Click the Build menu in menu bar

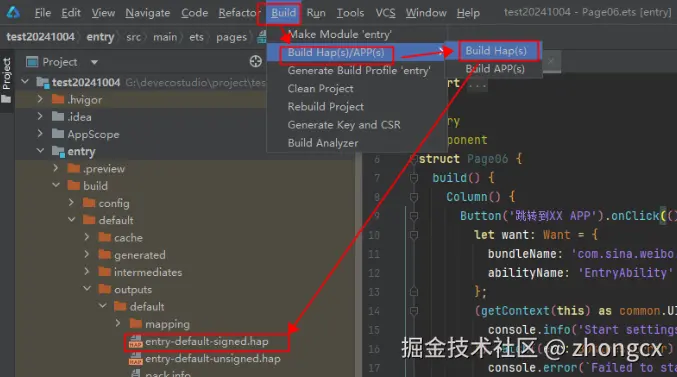(283, 13)
